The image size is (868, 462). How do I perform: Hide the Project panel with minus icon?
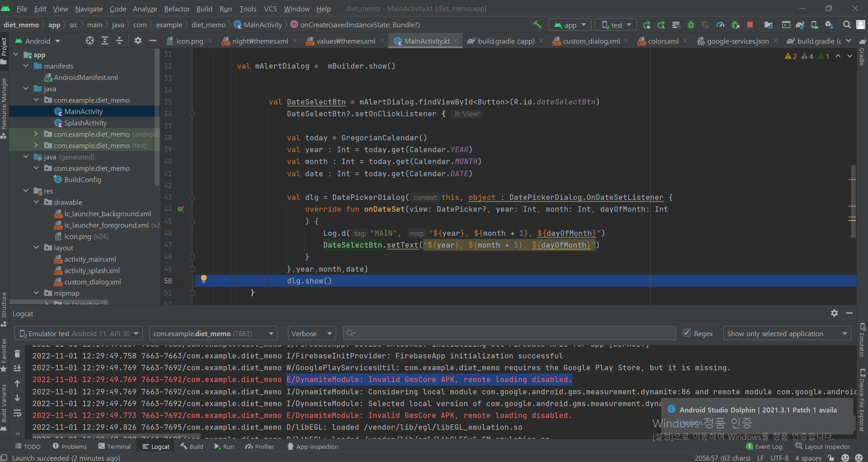point(153,41)
